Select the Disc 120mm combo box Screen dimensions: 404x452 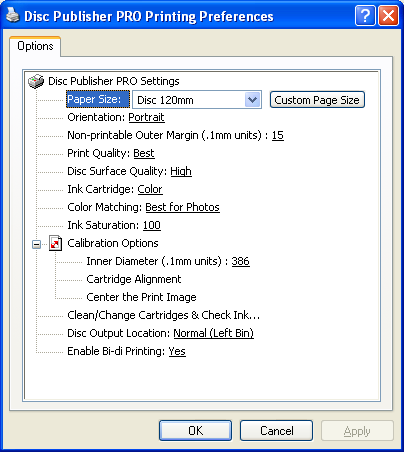point(197,100)
